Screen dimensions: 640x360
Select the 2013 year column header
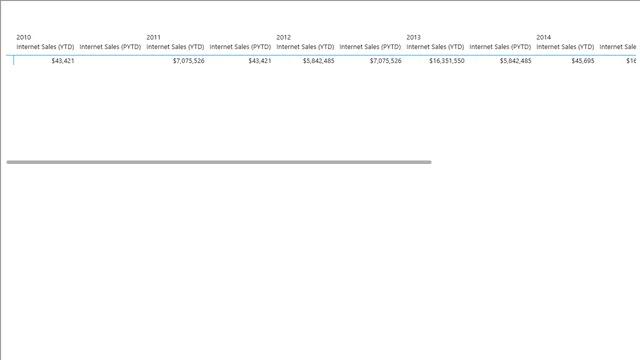[x=413, y=37]
